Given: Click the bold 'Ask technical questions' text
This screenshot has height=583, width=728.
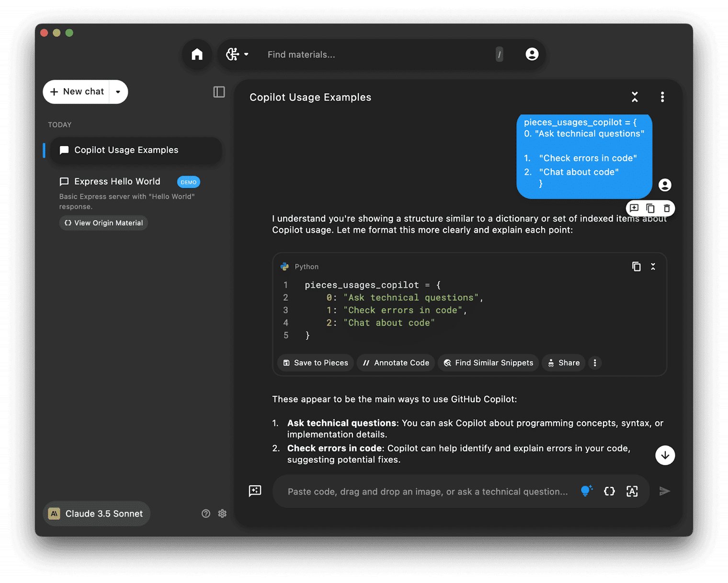Looking at the screenshot, I should pyautogui.click(x=341, y=423).
